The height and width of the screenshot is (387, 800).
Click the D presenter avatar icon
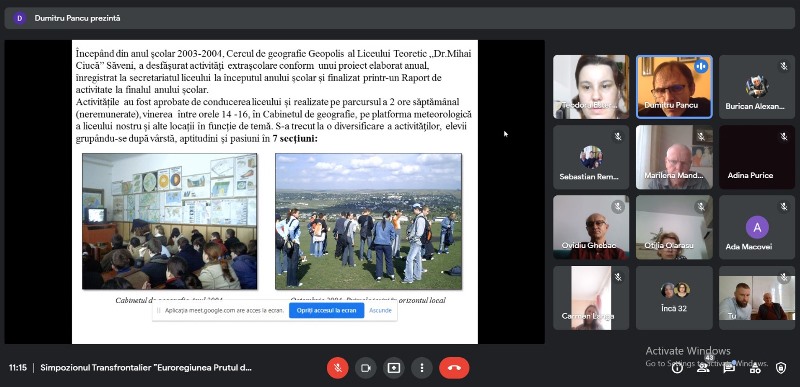(19, 18)
